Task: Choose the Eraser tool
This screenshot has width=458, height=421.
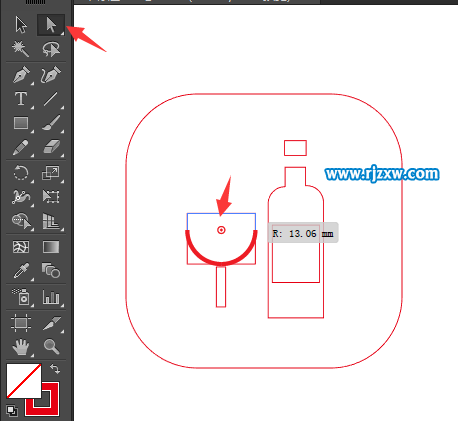Action: pos(51,147)
